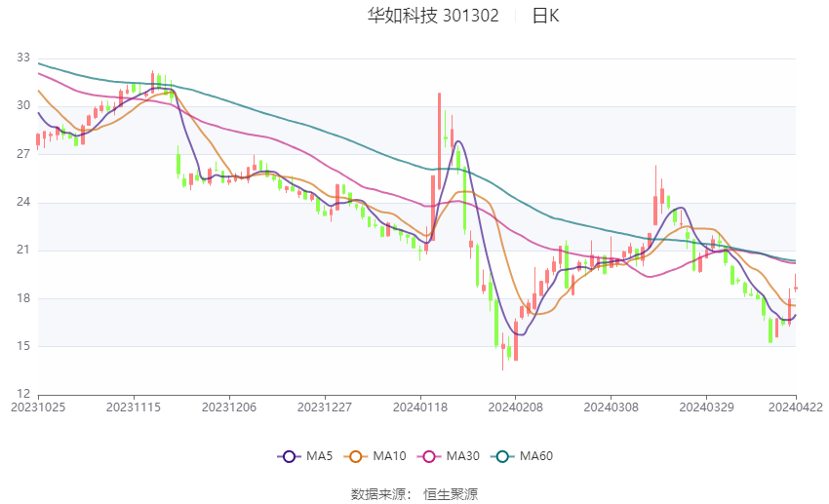This screenshot has height=504, width=829.
Task: Click the 日K label in title
Action: click(x=545, y=16)
